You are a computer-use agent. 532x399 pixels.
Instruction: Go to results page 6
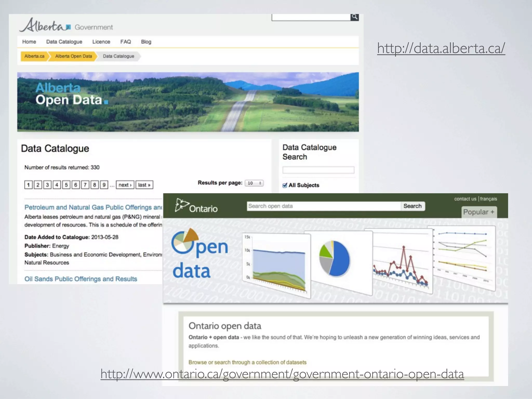76,185
